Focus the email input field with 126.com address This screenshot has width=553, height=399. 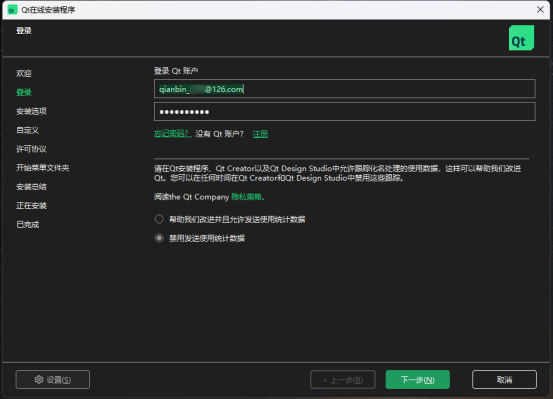(x=345, y=89)
